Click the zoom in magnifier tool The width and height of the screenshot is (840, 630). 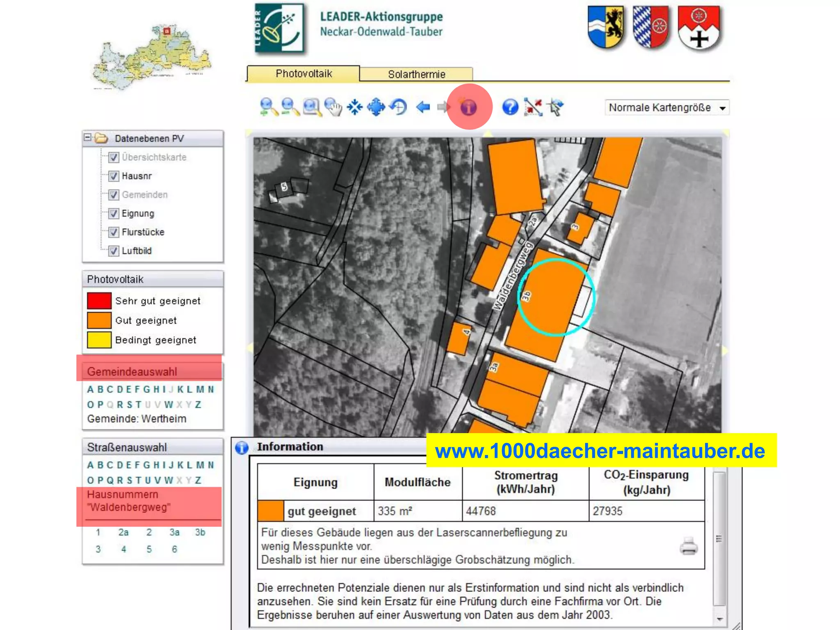(x=268, y=107)
